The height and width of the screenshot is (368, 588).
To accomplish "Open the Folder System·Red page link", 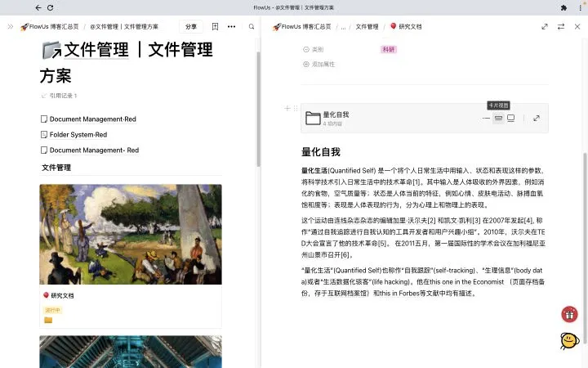I will (x=73, y=134).
